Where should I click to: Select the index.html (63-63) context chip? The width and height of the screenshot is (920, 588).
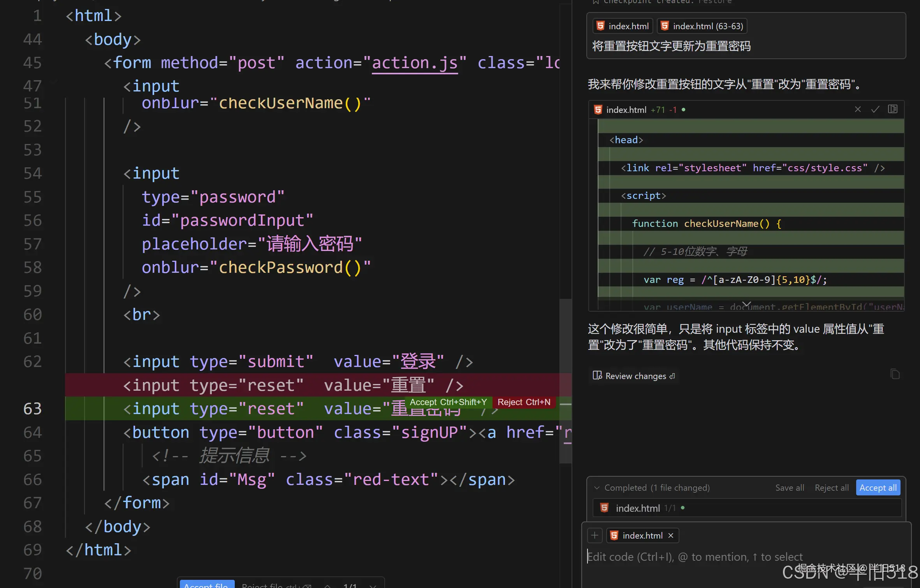(702, 26)
